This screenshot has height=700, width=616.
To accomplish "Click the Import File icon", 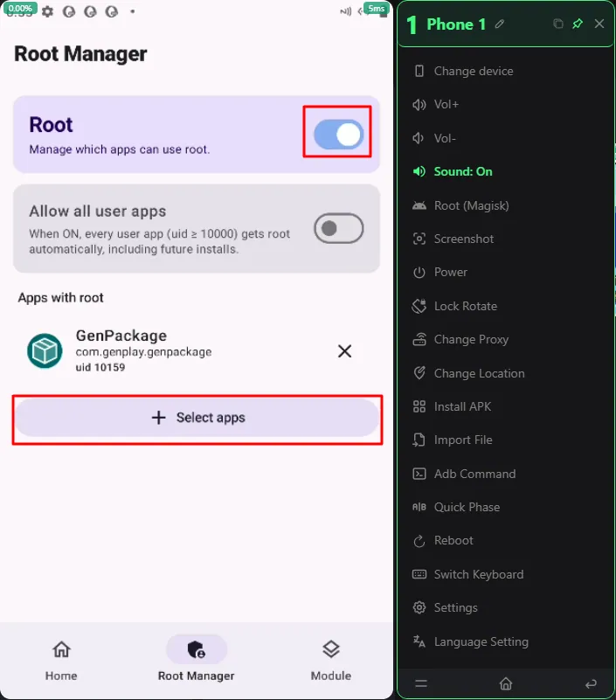I will coord(419,440).
